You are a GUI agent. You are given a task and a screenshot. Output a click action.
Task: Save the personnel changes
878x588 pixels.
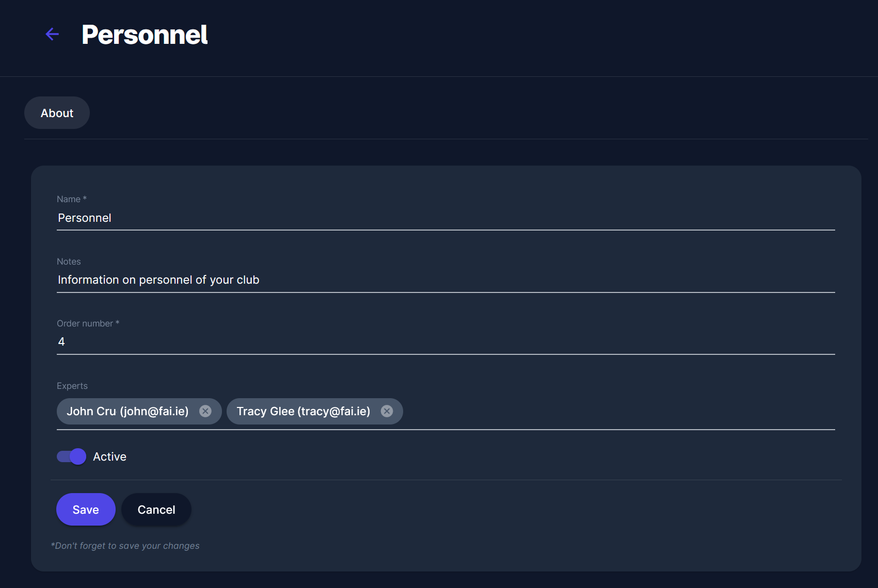click(x=86, y=510)
